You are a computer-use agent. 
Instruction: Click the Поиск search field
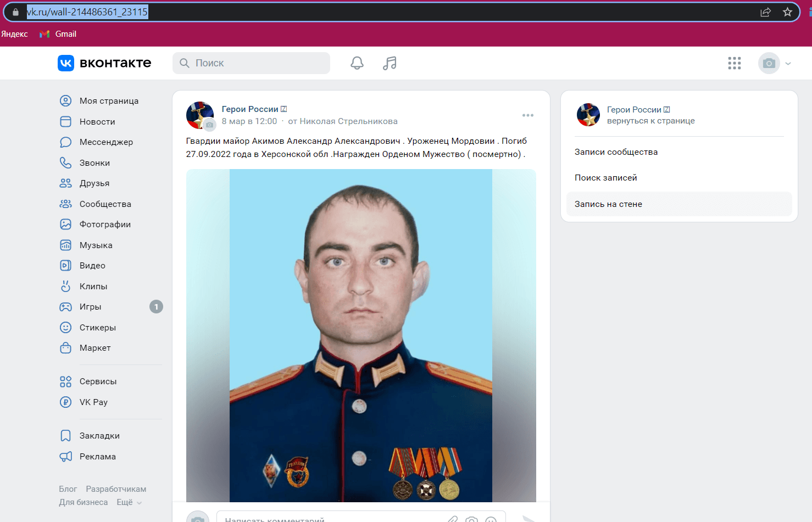click(x=251, y=63)
